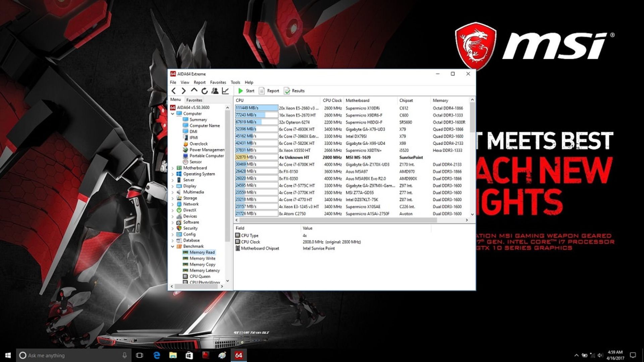Open the Tools menu

235,82
